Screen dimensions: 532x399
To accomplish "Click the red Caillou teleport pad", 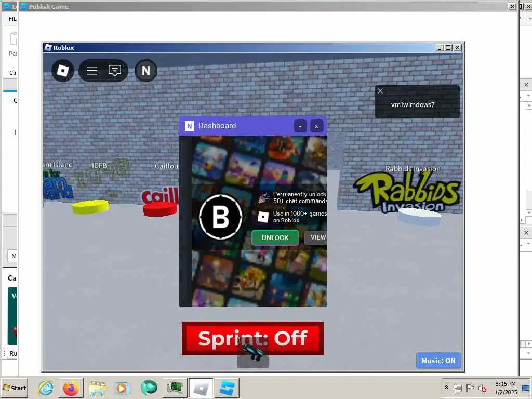I will tap(160, 210).
